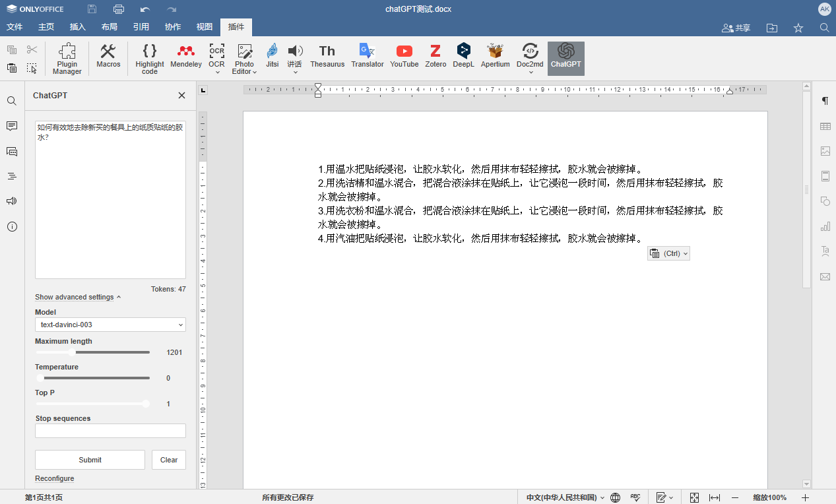Screen dimensions: 836x504
Task: Open the Zotero plugin
Action: tap(435, 56)
